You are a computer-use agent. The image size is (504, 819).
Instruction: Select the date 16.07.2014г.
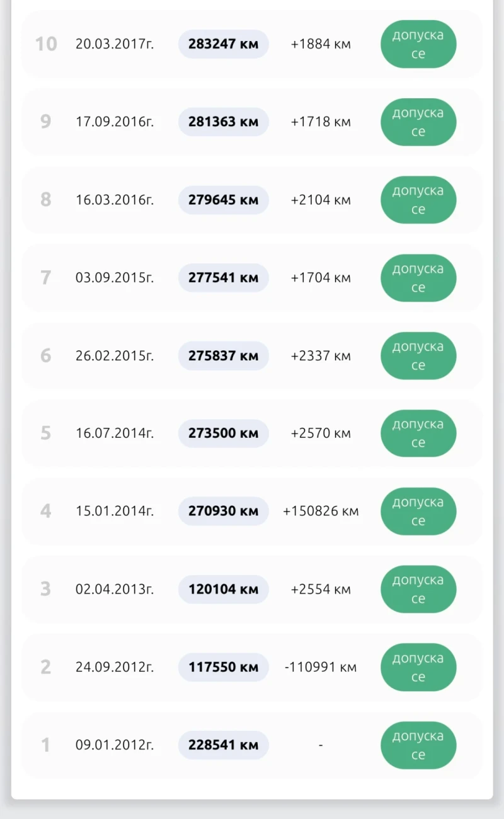click(x=114, y=433)
